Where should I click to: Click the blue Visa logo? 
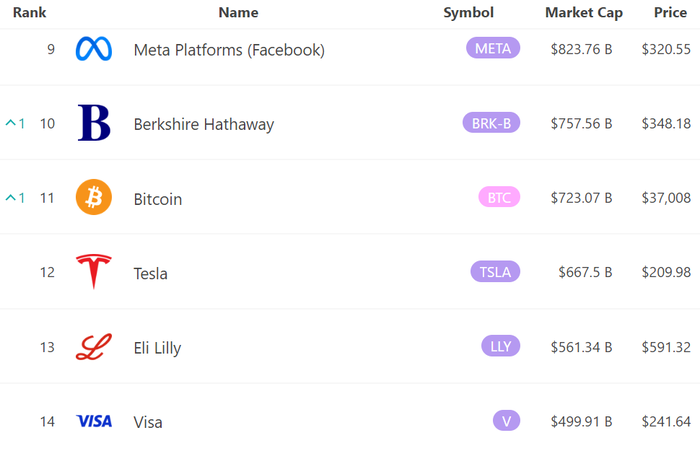click(94, 421)
